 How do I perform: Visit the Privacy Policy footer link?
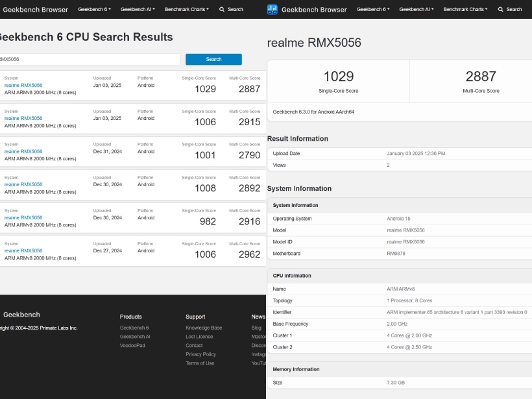click(201, 354)
